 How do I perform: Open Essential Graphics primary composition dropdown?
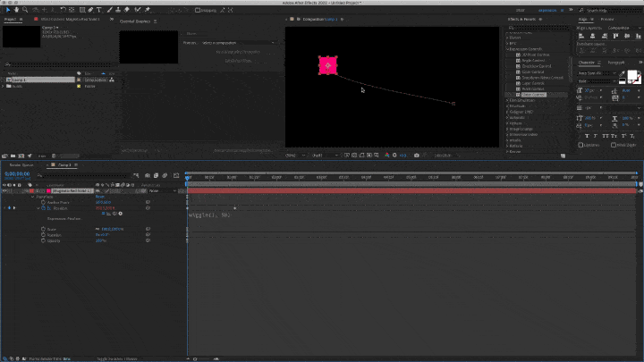coord(238,43)
